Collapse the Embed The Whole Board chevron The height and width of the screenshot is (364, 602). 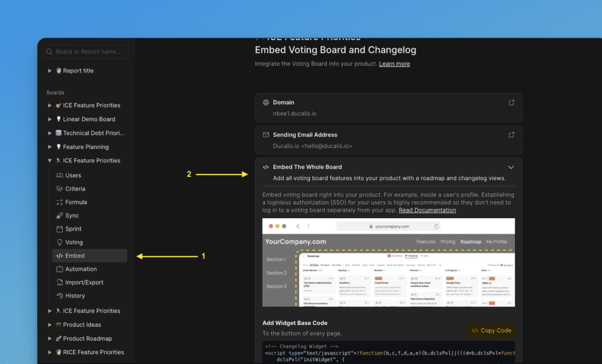tap(511, 167)
